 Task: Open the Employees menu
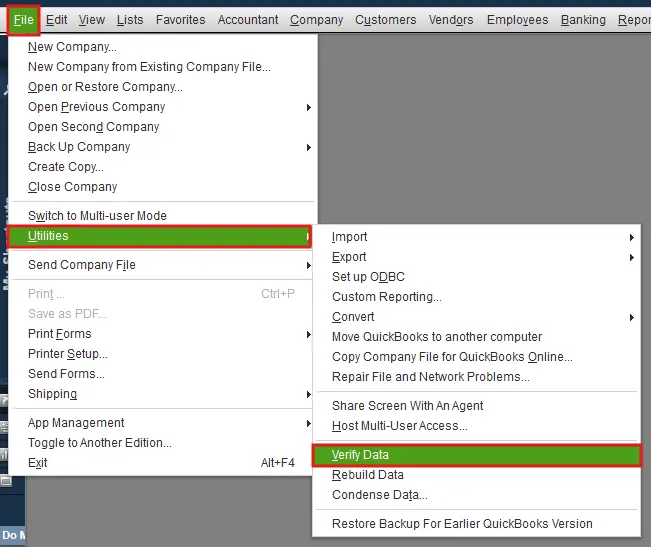[517, 20]
